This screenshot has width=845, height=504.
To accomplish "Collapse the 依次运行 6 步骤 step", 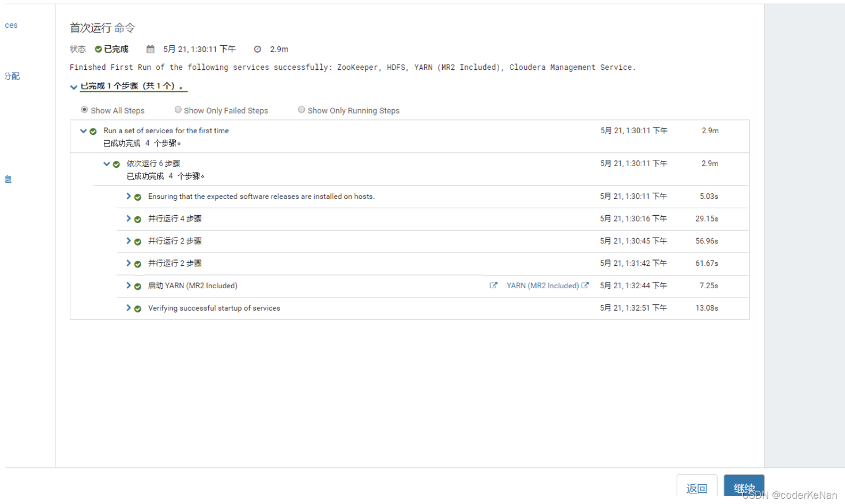I will click(x=107, y=164).
